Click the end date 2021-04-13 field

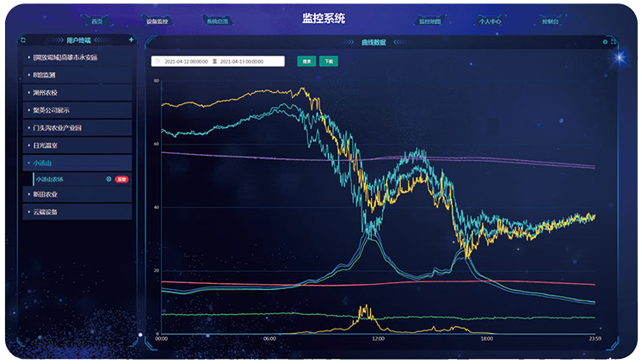pyautogui.click(x=242, y=62)
